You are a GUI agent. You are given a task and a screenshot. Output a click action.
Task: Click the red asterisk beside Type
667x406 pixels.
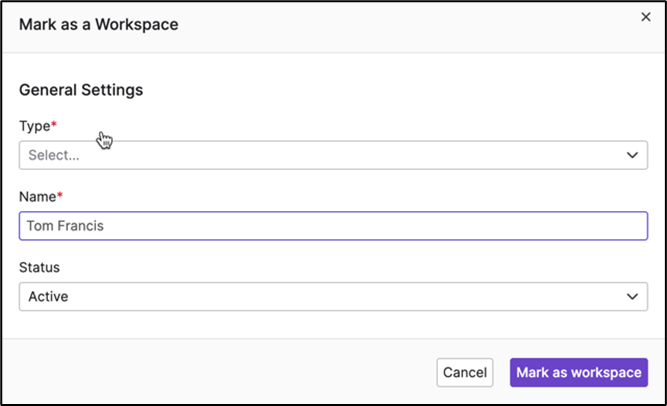pos(54,123)
